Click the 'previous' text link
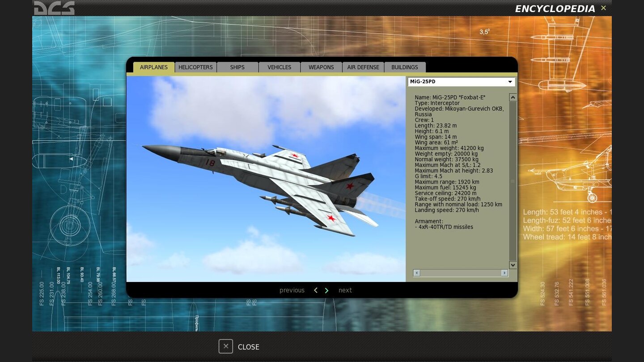This screenshot has height=362, width=644. point(292,290)
